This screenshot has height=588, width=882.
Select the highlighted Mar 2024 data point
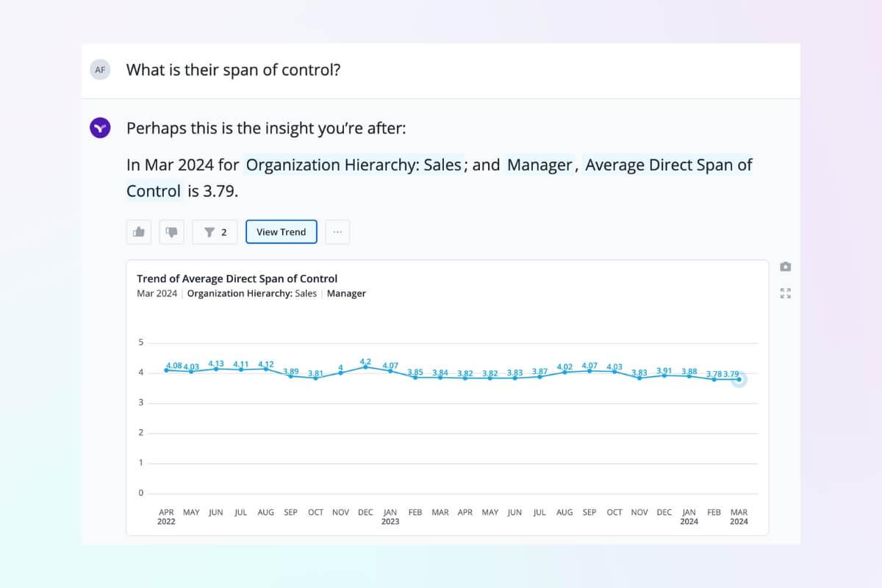pyautogui.click(x=739, y=379)
